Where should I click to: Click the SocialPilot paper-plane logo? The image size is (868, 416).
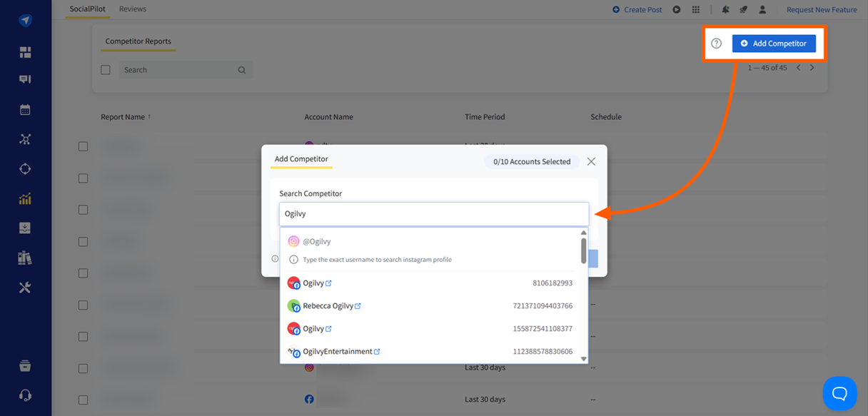pos(25,20)
